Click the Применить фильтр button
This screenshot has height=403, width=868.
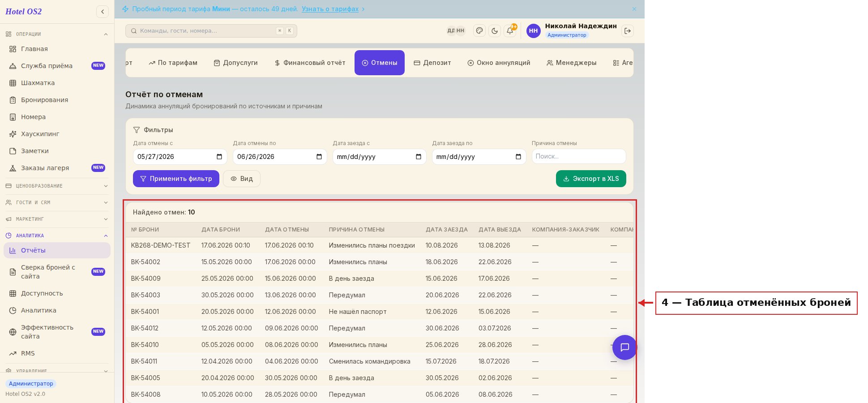(x=176, y=179)
